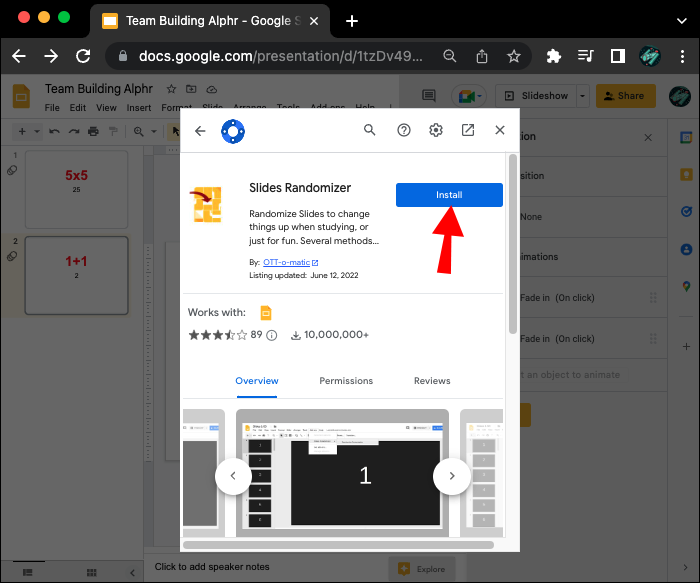
Task: Select the Overview tab
Action: pos(257,381)
